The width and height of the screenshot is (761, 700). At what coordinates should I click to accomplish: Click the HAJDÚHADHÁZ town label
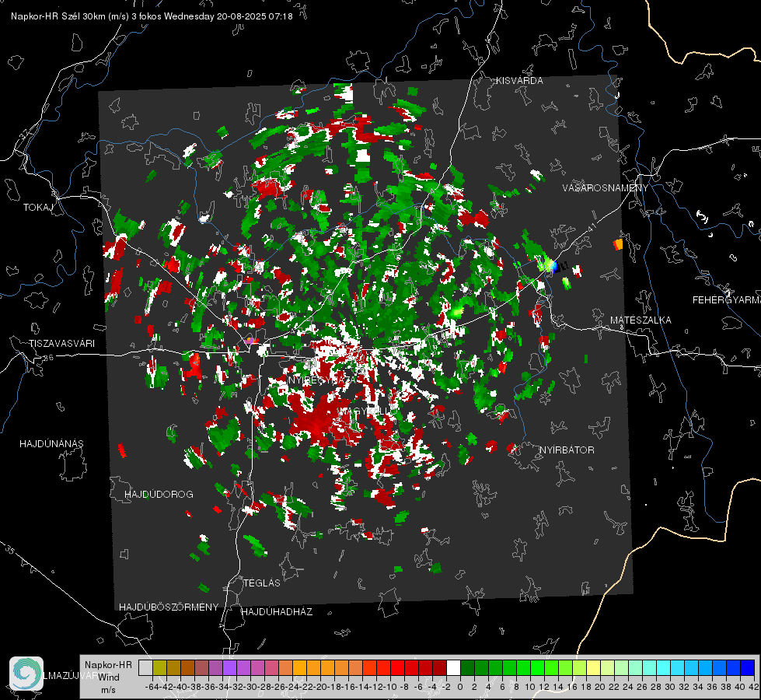pyautogui.click(x=277, y=612)
